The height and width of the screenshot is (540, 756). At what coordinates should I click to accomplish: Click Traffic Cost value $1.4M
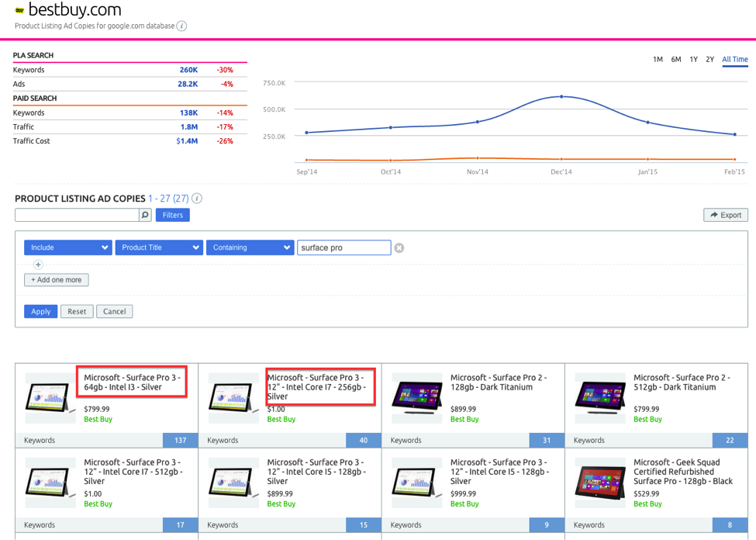click(187, 141)
